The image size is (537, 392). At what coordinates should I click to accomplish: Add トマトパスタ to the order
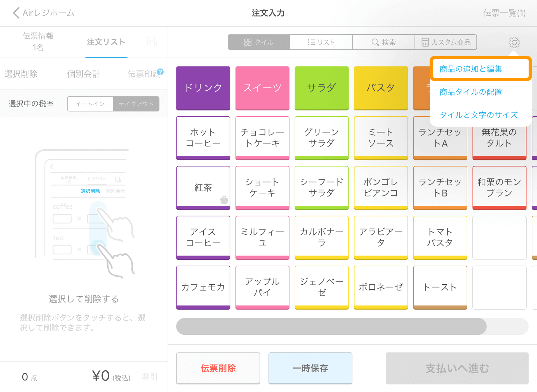pos(440,237)
